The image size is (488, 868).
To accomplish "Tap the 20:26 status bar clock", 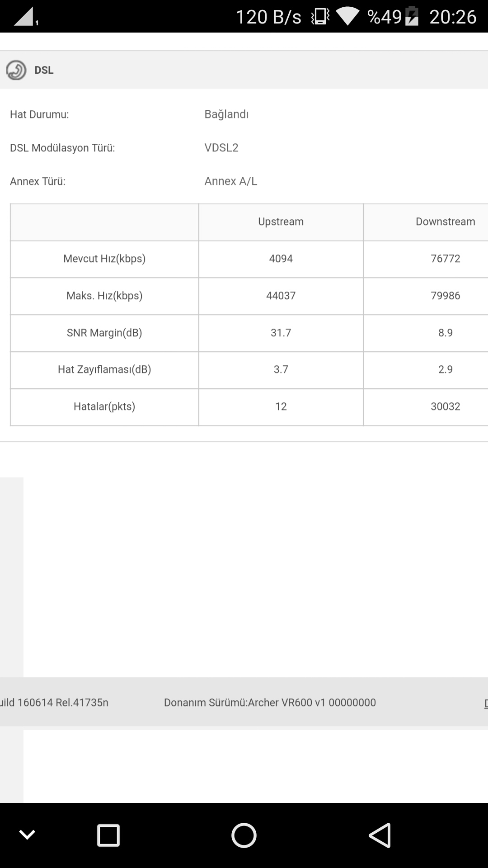I will (453, 17).
